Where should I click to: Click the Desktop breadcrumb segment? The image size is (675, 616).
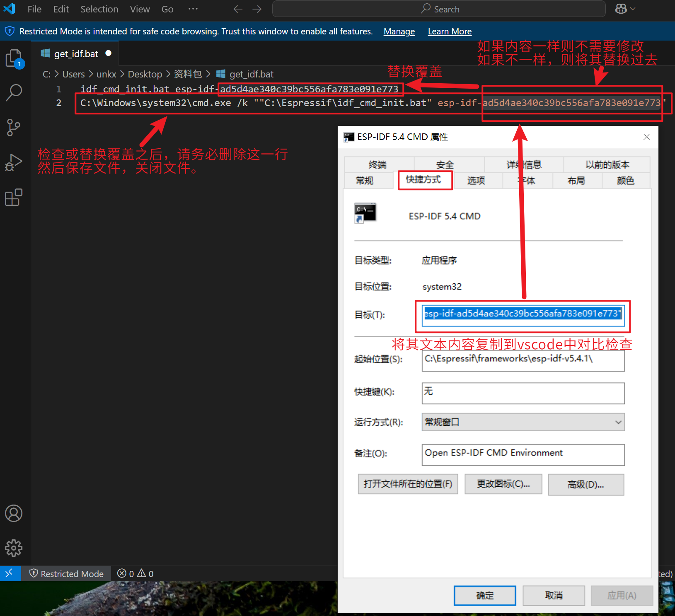[x=145, y=74]
